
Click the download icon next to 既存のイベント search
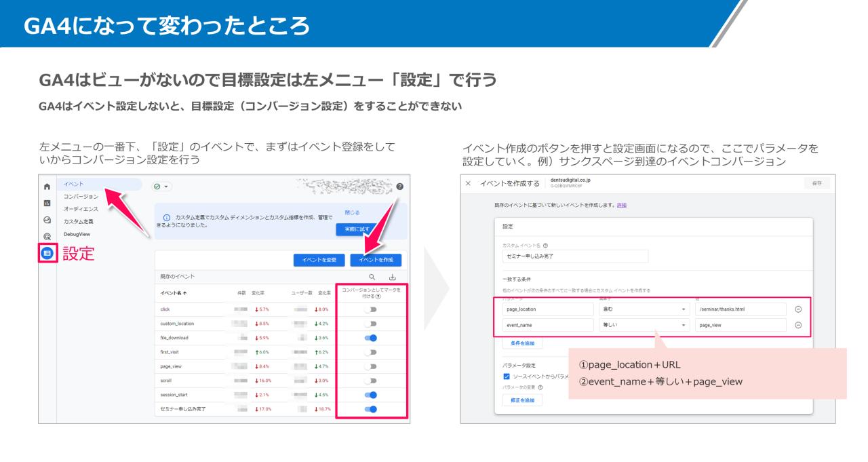(393, 275)
